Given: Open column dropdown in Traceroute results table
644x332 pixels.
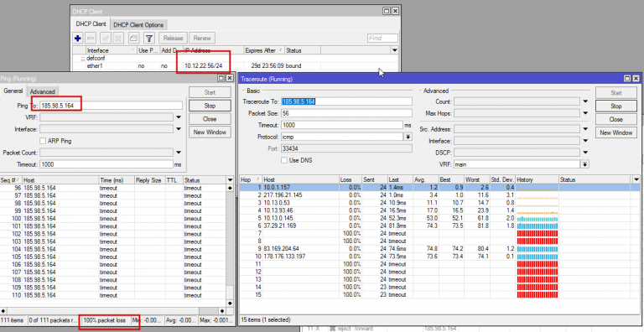Looking at the screenshot, I should [636, 179].
